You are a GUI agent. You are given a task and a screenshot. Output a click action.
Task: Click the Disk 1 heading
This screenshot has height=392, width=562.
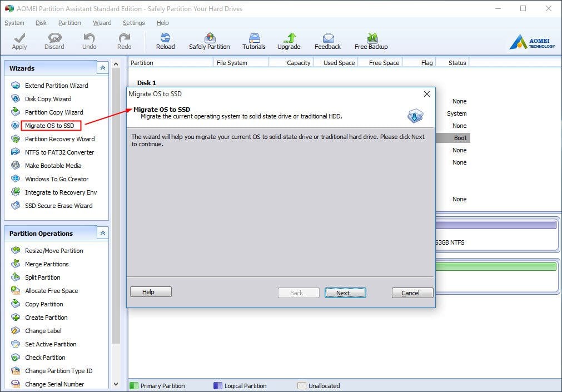pos(147,83)
